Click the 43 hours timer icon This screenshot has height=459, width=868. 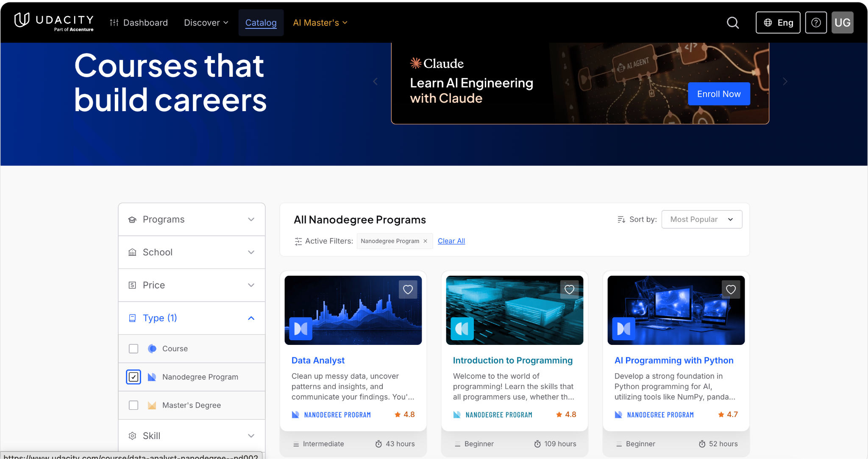click(x=378, y=444)
